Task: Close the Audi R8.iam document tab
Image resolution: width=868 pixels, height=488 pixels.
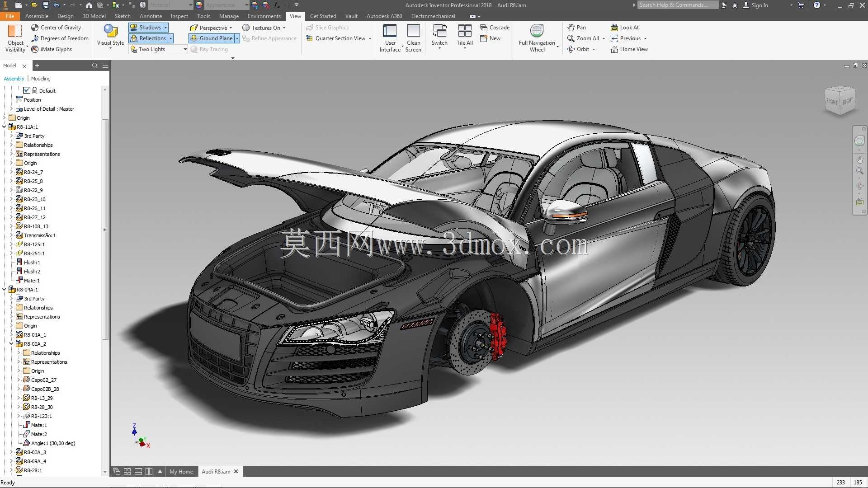Action: pyautogui.click(x=236, y=471)
